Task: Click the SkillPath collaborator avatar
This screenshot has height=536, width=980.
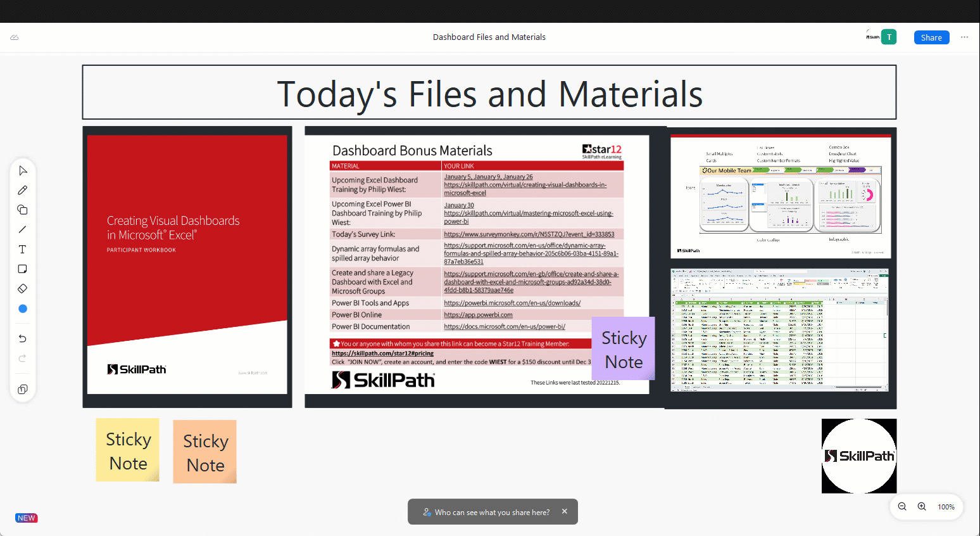Action: (x=873, y=37)
